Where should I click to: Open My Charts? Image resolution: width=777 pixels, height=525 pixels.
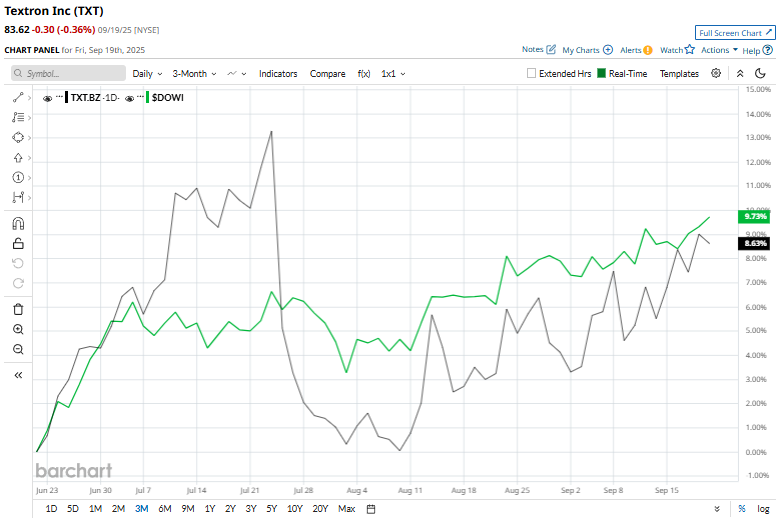pyautogui.click(x=587, y=50)
